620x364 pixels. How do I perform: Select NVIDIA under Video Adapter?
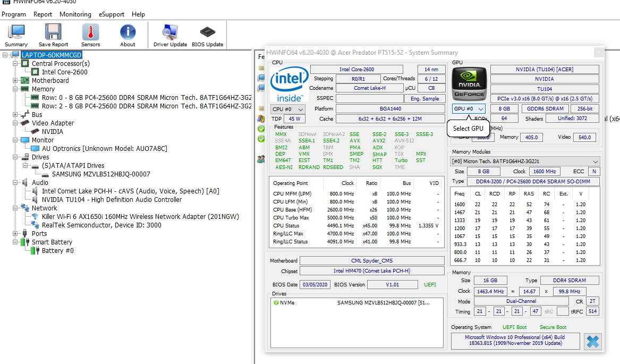point(53,131)
